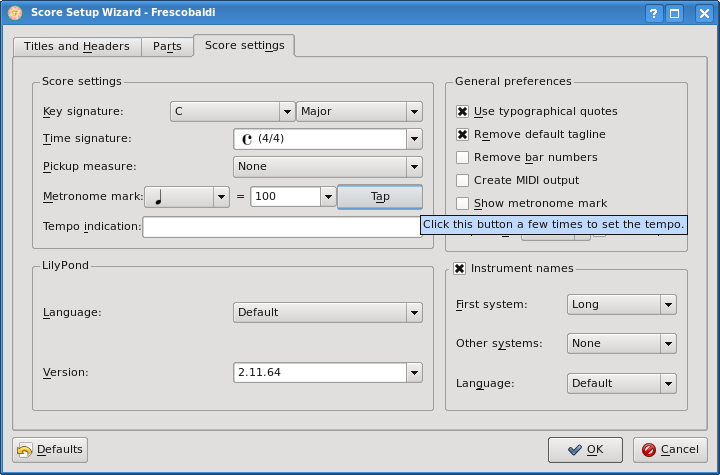Expand the Time signature combo box
Viewport: 720px width, 475px height.
(414, 139)
